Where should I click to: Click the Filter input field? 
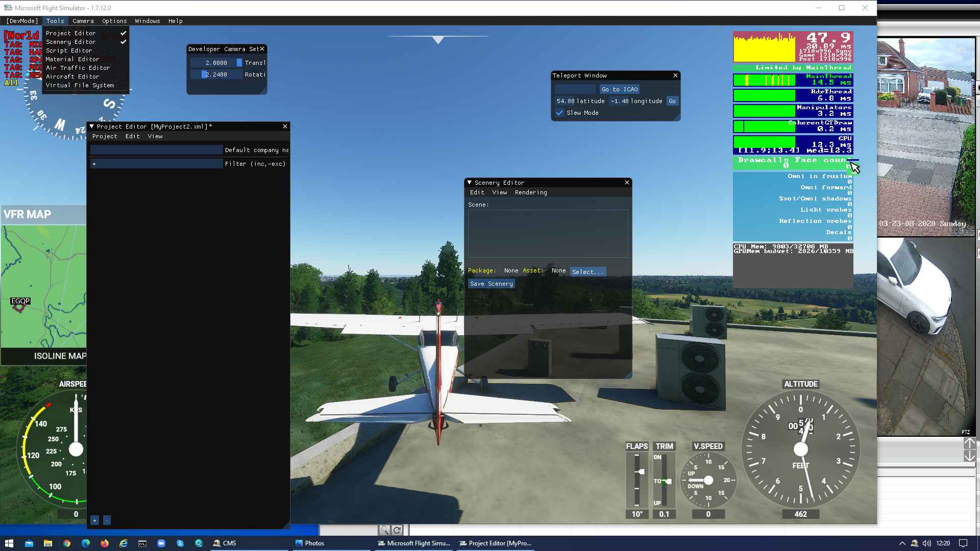[x=156, y=164]
